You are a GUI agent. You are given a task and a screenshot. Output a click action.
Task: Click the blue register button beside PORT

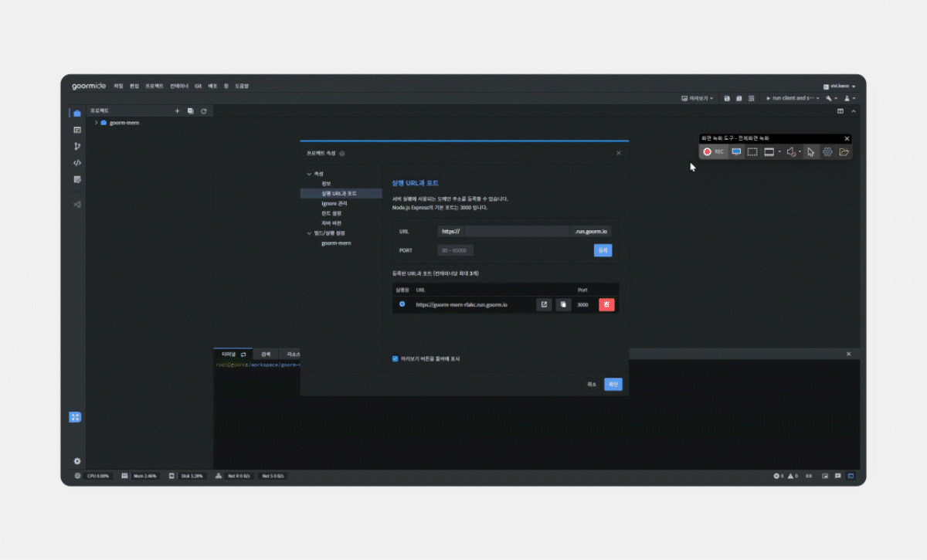603,250
